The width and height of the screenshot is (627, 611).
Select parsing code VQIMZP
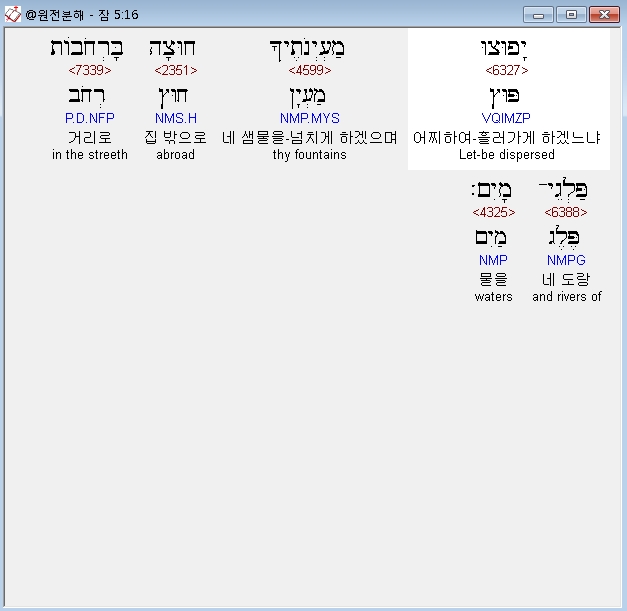click(x=506, y=118)
